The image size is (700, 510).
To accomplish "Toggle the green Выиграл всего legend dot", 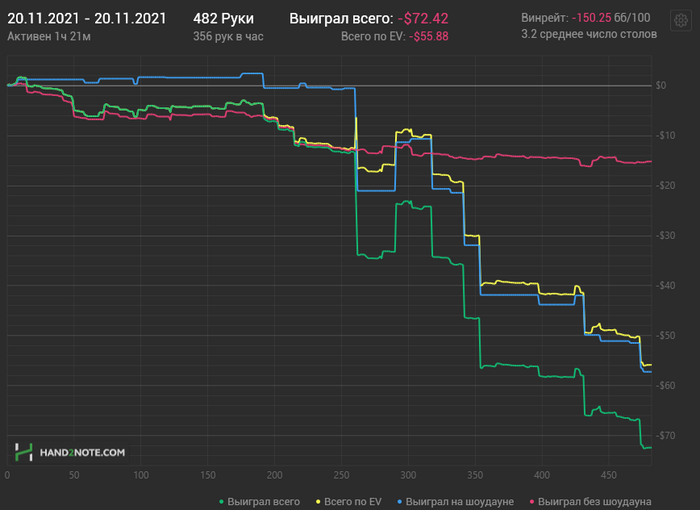I will (x=221, y=502).
